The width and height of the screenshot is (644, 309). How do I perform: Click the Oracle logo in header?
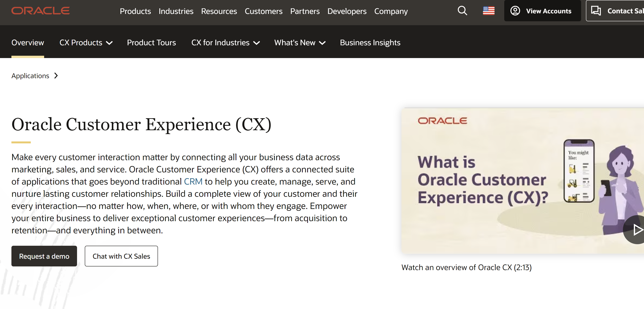click(40, 11)
